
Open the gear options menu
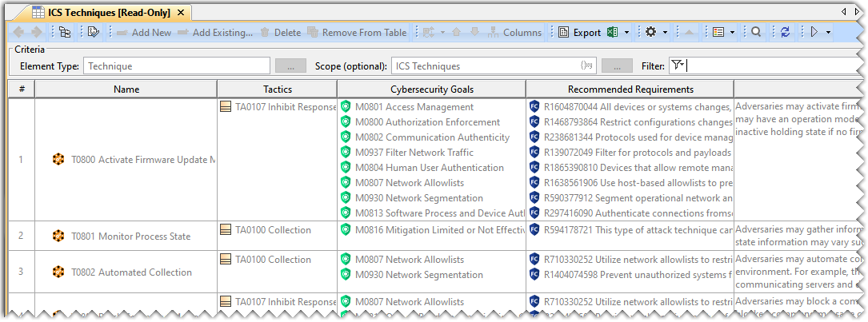click(x=650, y=33)
